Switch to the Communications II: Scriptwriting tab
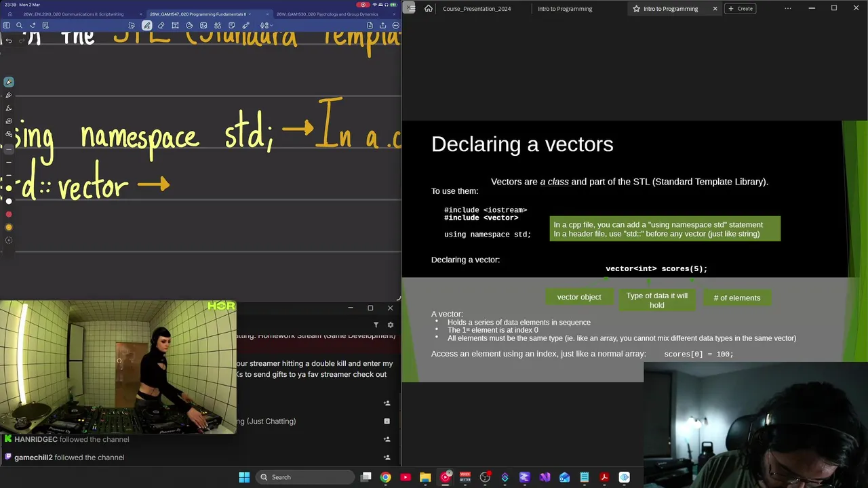This screenshot has width=868, height=488. 73,14
